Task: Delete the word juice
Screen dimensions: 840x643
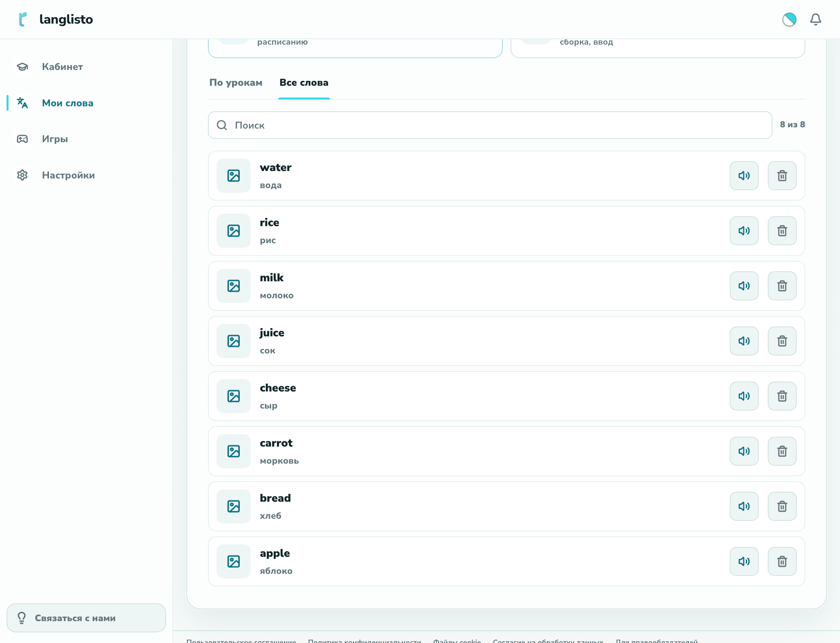Action: (782, 341)
